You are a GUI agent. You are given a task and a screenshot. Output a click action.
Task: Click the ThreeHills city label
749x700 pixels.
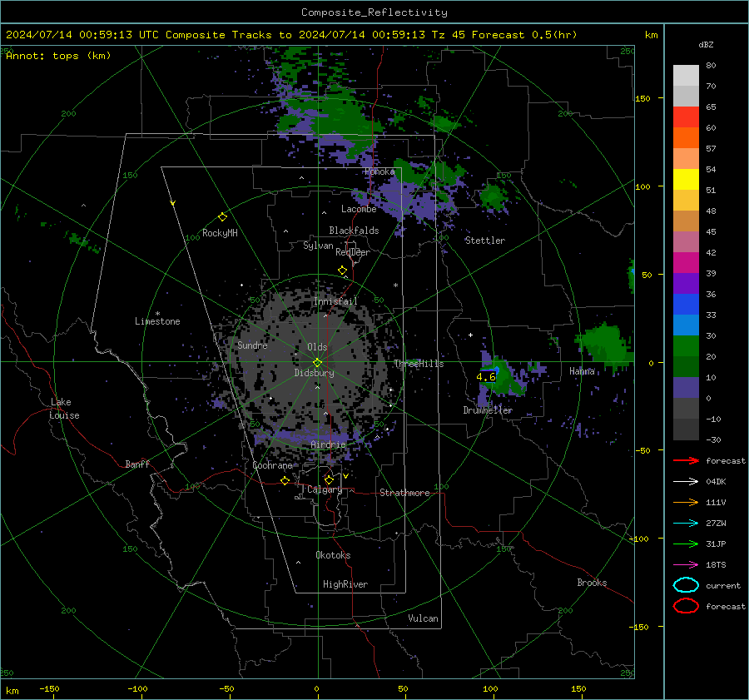pos(419,364)
